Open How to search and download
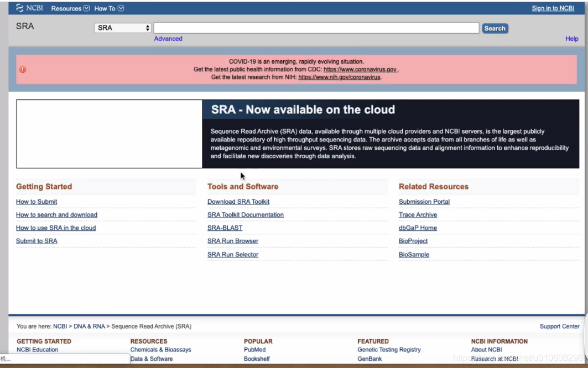Viewport: 588px width, 368px height. pos(56,215)
